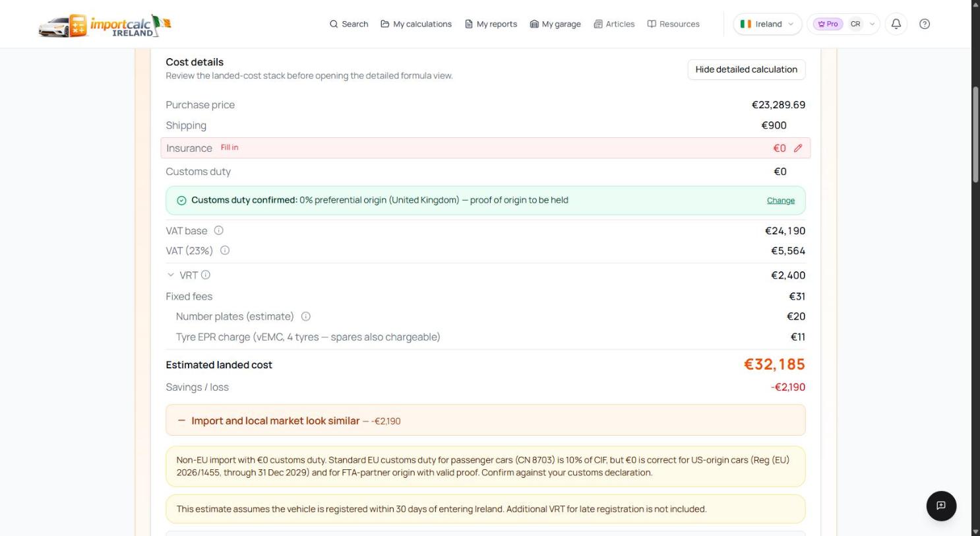Click the VAT base €24,190 amount
This screenshot has width=980, height=536.
pos(785,231)
